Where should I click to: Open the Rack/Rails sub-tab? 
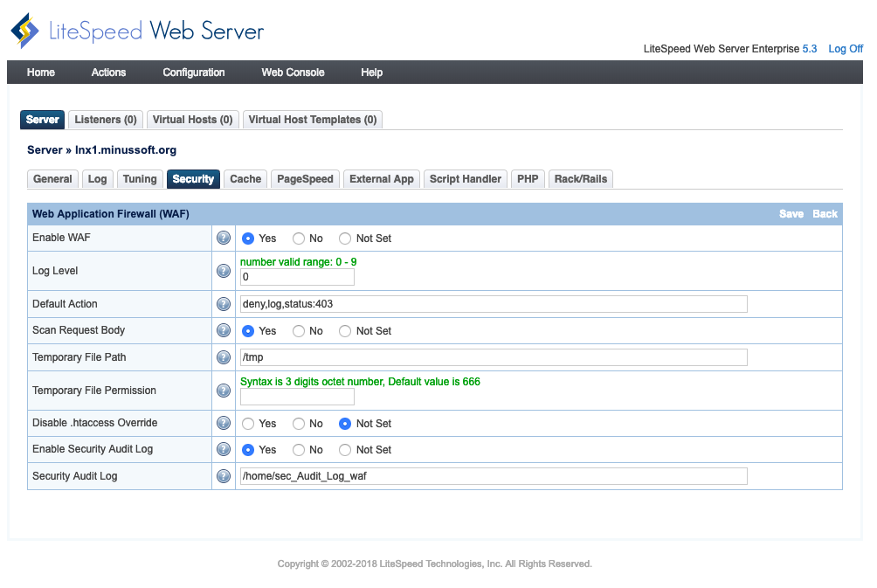point(581,179)
